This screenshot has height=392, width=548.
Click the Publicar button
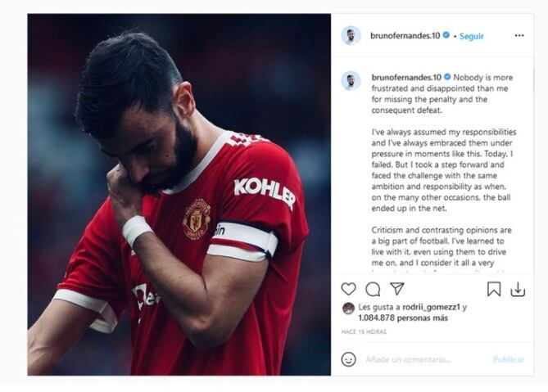click(x=509, y=359)
